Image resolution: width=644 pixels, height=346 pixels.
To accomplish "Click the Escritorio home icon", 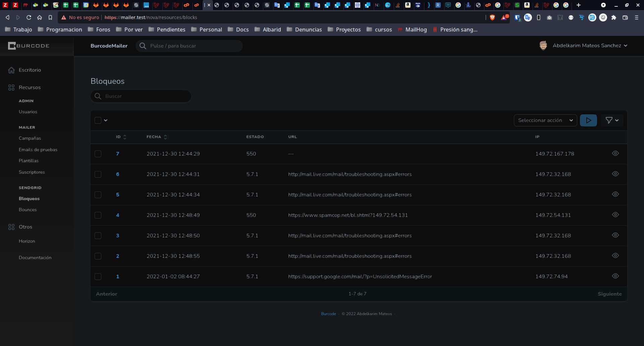I will 11,70.
